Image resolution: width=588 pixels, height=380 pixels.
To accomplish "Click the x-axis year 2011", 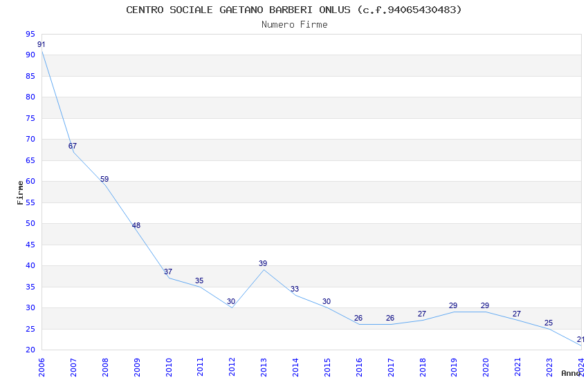I will (x=200, y=368).
